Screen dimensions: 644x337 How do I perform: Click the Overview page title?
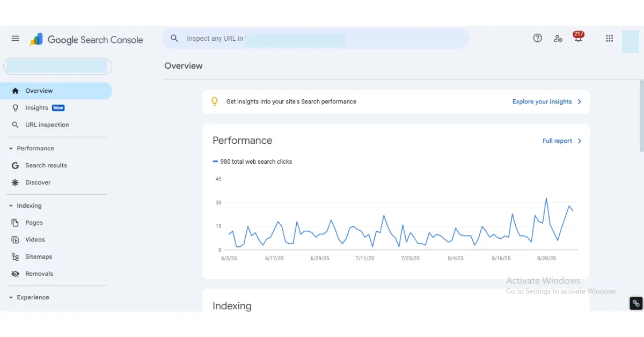(x=184, y=66)
